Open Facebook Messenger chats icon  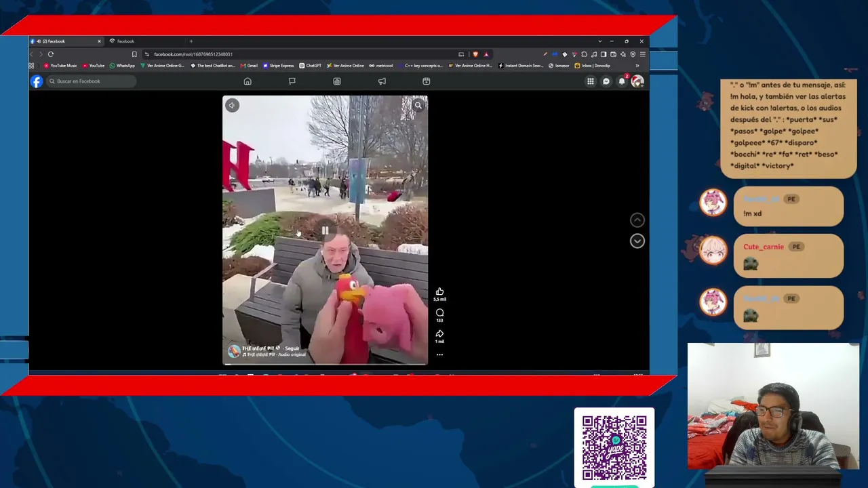(606, 81)
